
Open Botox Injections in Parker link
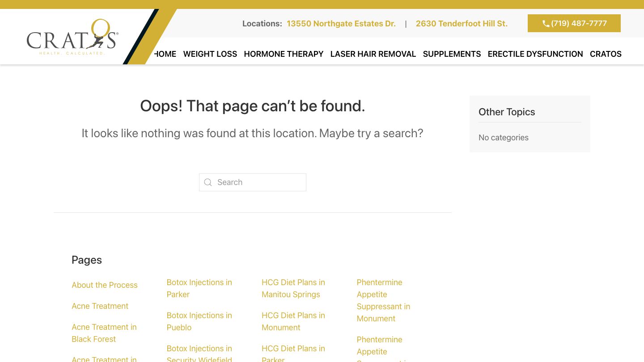(199, 288)
